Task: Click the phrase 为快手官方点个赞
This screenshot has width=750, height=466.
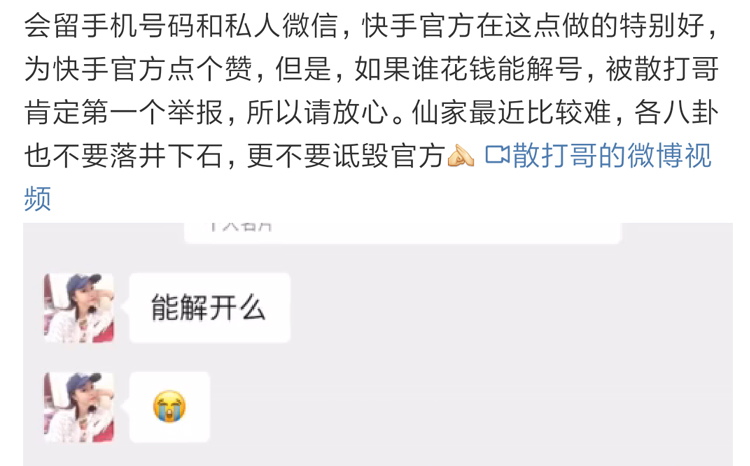Action: coord(138,69)
